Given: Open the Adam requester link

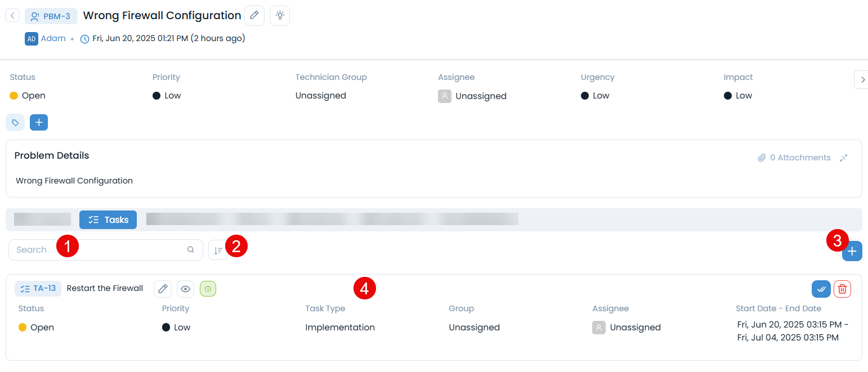Looking at the screenshot, I should 53,39.
